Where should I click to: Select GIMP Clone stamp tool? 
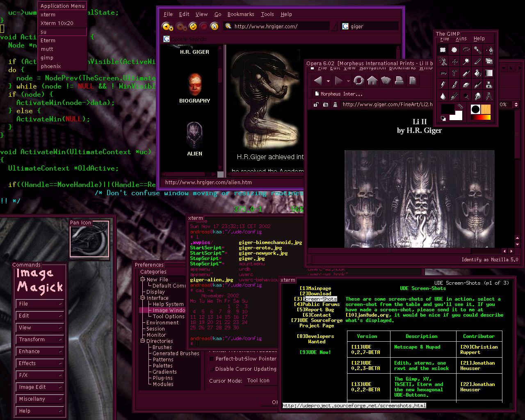tap(489, 84)
